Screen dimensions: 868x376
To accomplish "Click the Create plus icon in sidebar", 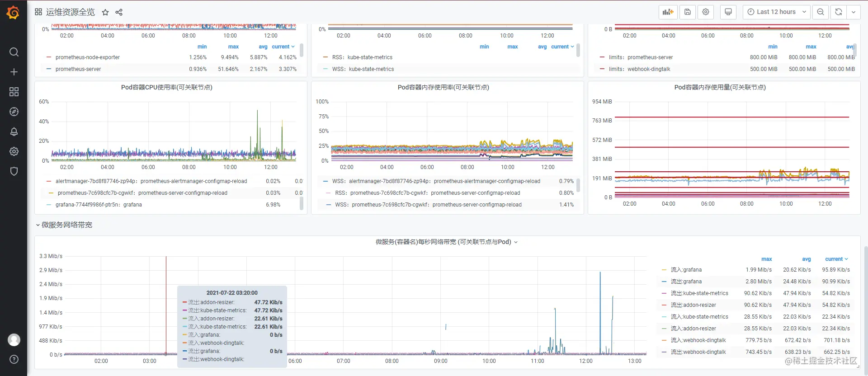I will coord(14,72).
